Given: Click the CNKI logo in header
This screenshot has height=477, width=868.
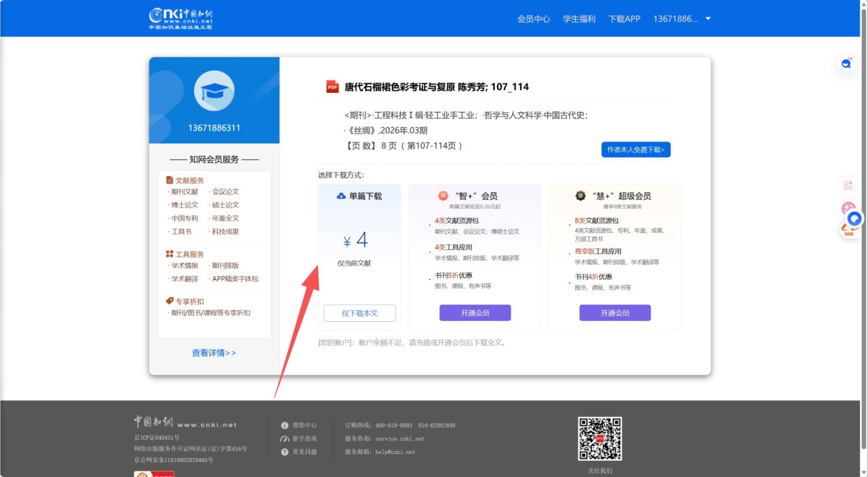Looking at the screenshot, I should 180,18.
